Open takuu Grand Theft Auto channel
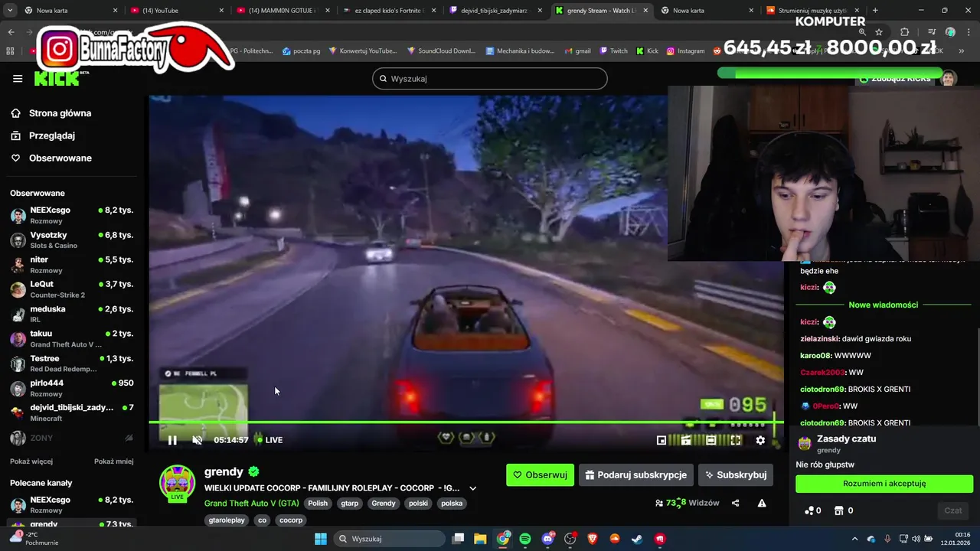Image resolution: width=980 pixels, height=551 pixels. [71, 338]
